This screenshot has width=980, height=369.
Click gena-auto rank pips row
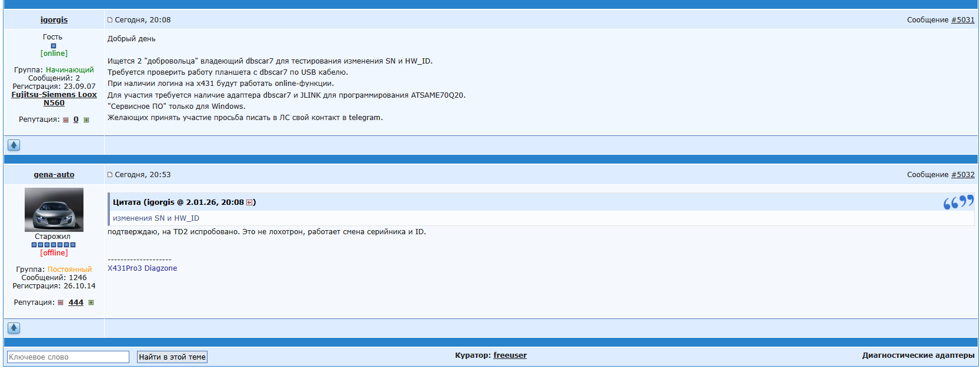coord(53,245)
